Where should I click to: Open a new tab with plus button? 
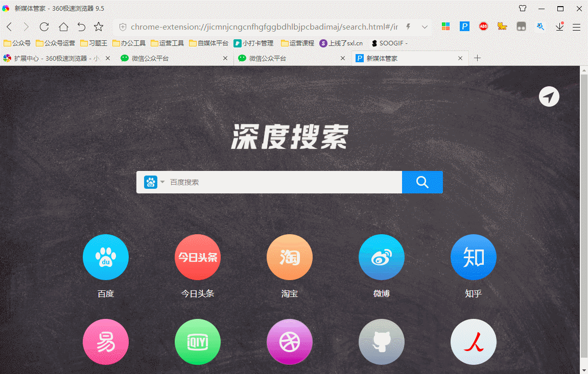click(x=477, y=58)
